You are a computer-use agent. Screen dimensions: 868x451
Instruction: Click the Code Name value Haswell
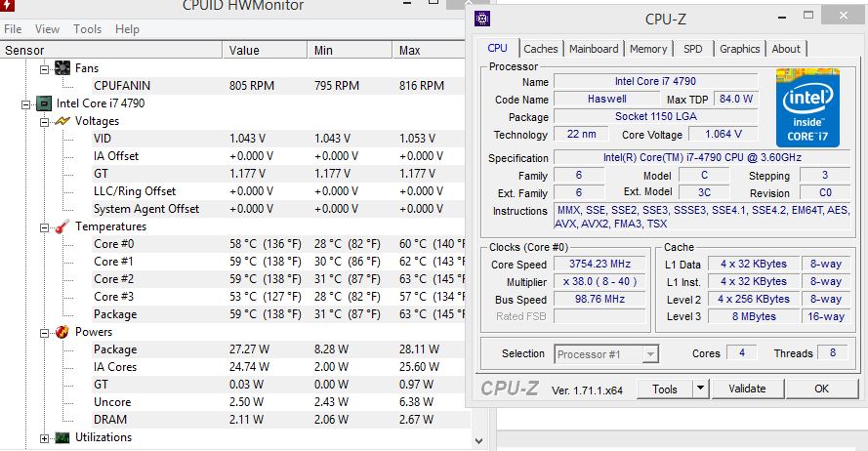pos(607,99)
